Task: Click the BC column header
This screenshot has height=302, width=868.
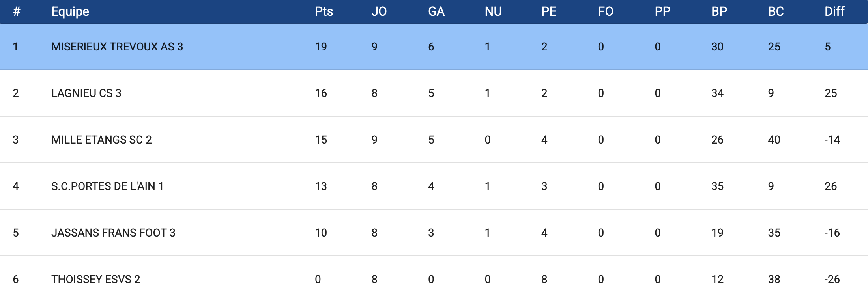Action: tap(776, 11)
